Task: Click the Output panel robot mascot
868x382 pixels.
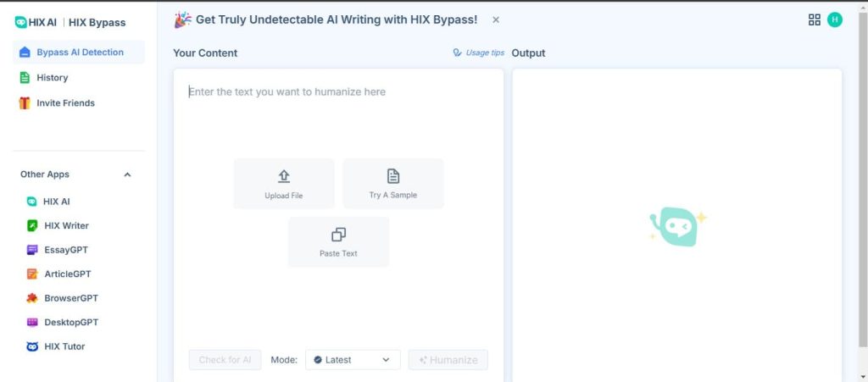Action: coord(677,226)
